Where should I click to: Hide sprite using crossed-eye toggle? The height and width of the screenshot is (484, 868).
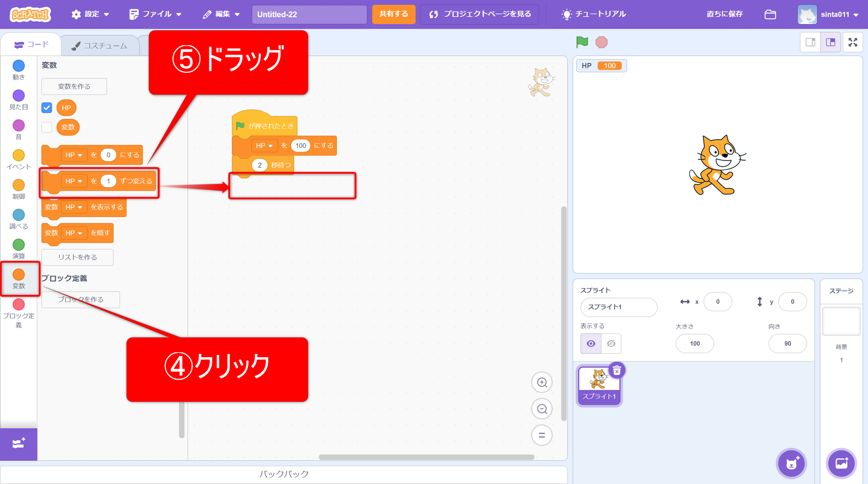tap(611, 344)
